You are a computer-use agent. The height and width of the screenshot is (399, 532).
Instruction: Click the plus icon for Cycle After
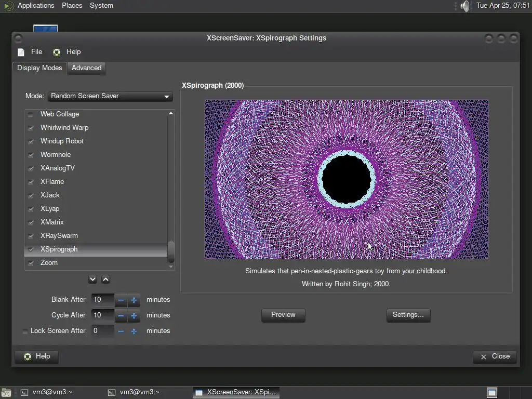point(134,315)
